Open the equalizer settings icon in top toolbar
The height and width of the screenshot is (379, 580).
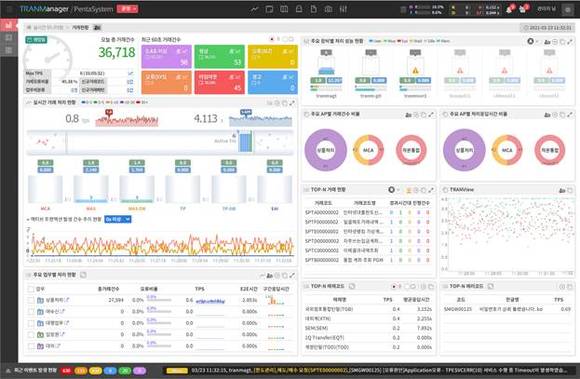[x=343, y=9]
